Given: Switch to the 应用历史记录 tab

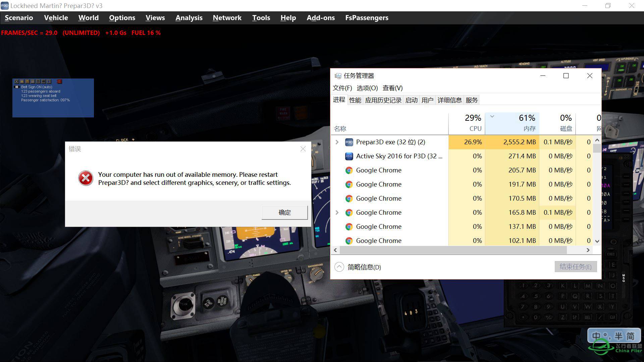Looking at the screenshot, I should (383, 100).
